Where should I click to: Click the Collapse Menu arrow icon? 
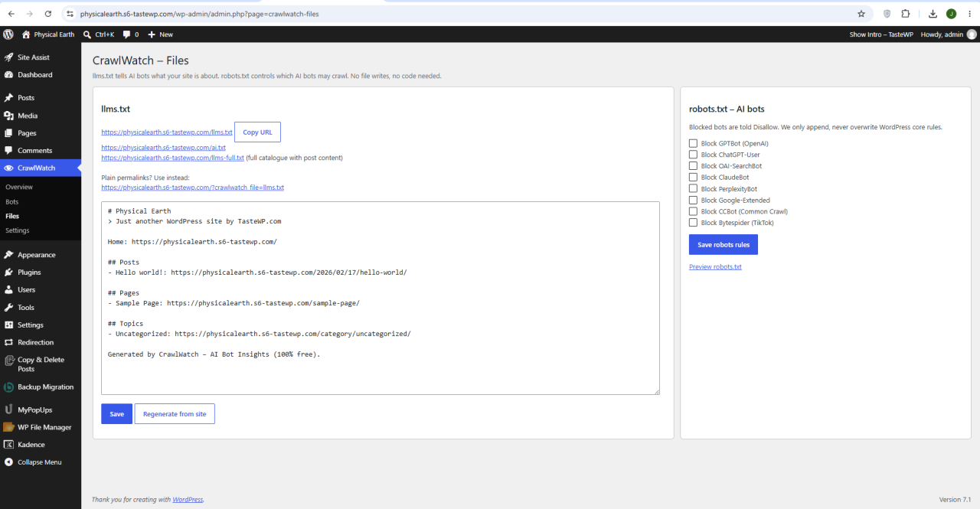(x=8, y=462)
